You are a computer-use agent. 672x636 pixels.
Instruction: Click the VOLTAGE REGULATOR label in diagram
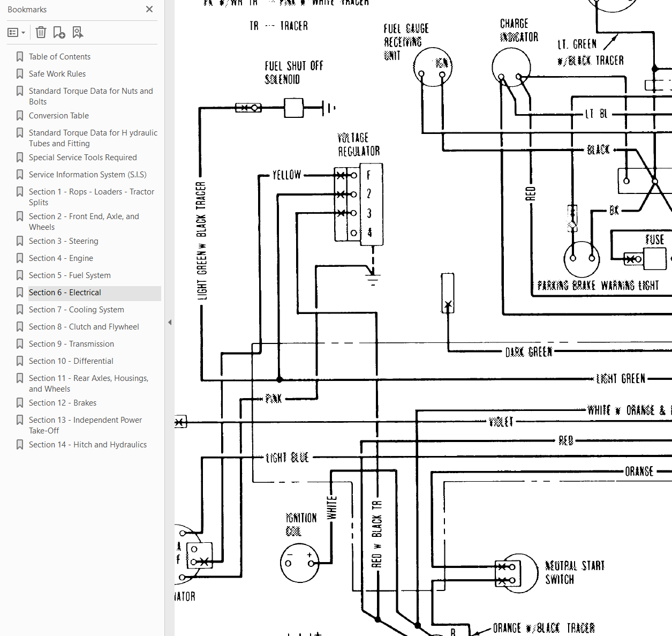click(359, 145)
